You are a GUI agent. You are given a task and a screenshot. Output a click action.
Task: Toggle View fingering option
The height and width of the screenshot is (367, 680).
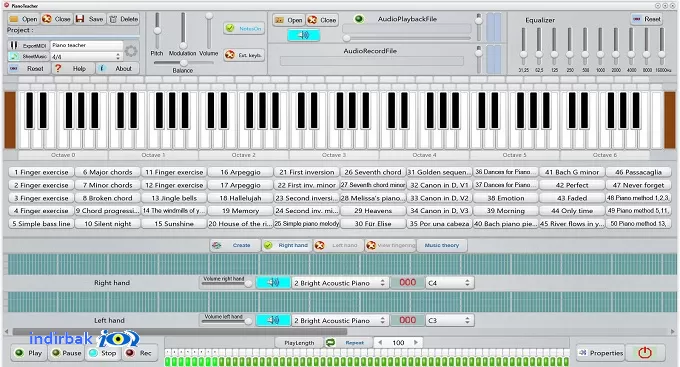390,245
